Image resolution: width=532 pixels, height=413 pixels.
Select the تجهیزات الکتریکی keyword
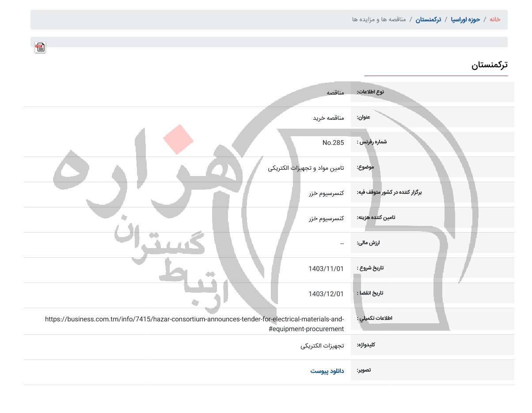tap(322, 345)
